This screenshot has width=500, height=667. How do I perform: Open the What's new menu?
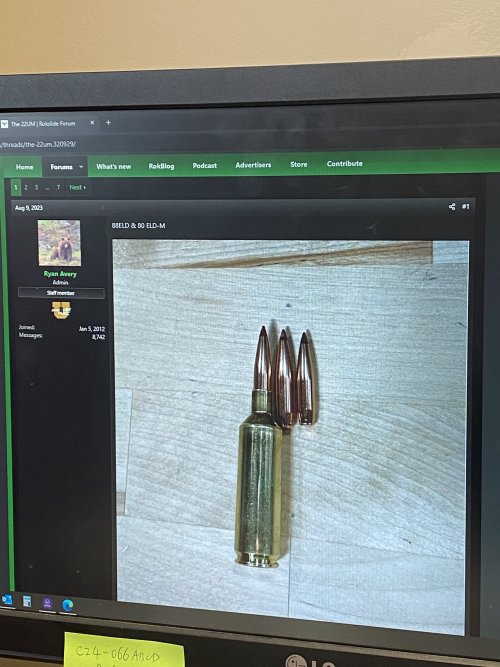[x=114, y=167]
